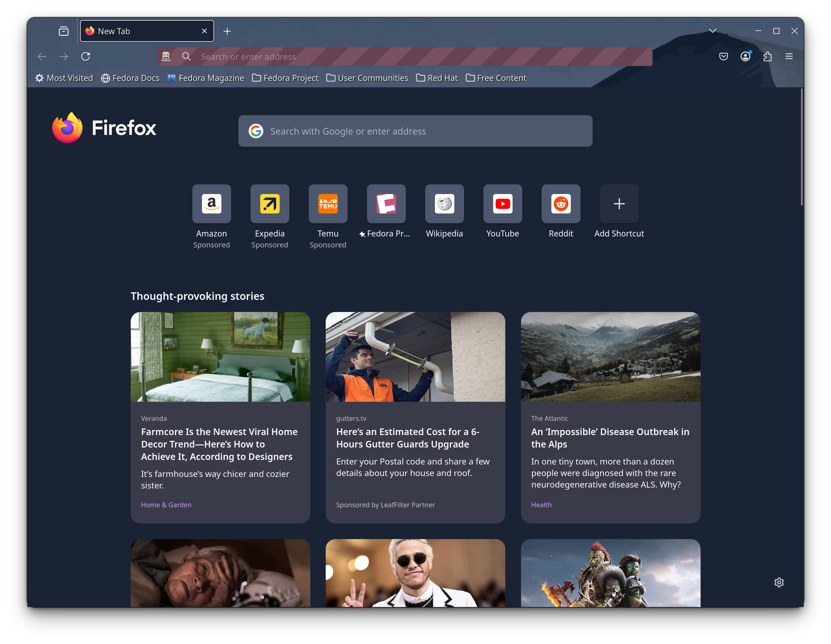Click the Thought-provoking stories heading
Image resolution: width=831 pixels, height=644 pixels.
pos(197,296)
